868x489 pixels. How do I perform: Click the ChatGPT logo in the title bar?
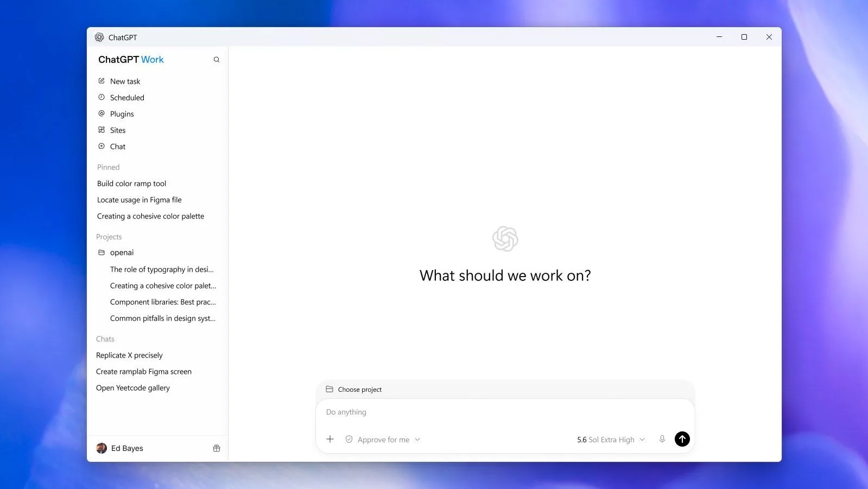(99, 37)
